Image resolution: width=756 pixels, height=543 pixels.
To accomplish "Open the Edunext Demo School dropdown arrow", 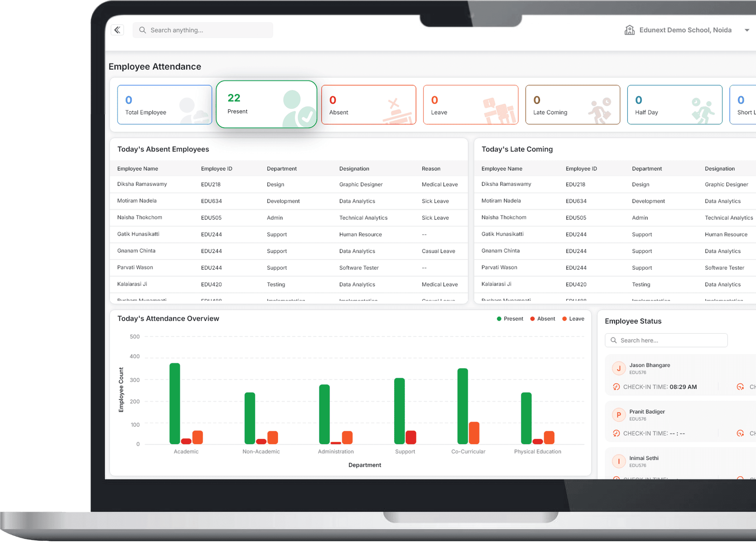I will pos(747,30).
